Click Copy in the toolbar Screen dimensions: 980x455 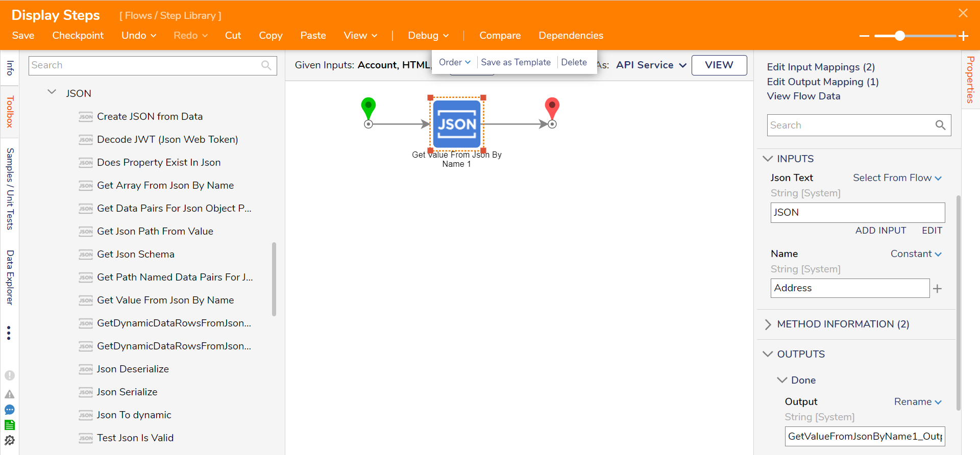point(271,36)
